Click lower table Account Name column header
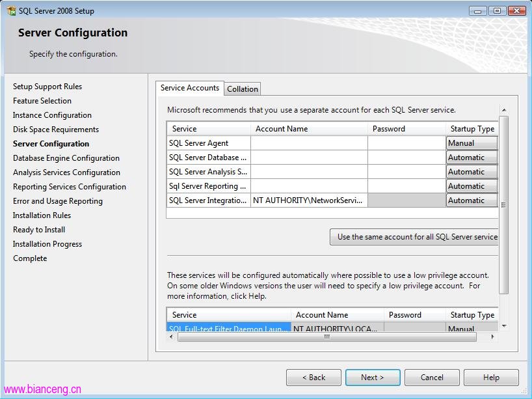Image resolution: width=532 pixels, height=399 pixels. pos(338,315)
